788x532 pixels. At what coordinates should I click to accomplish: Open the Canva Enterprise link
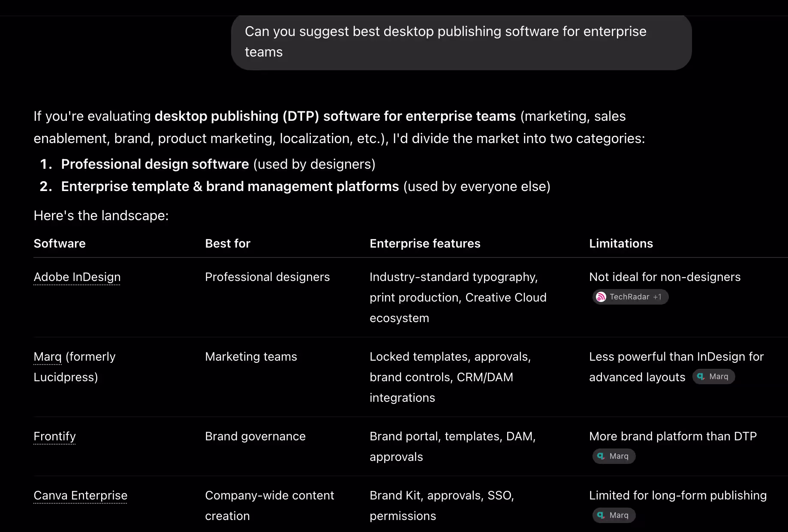click(x=81, y=496)
